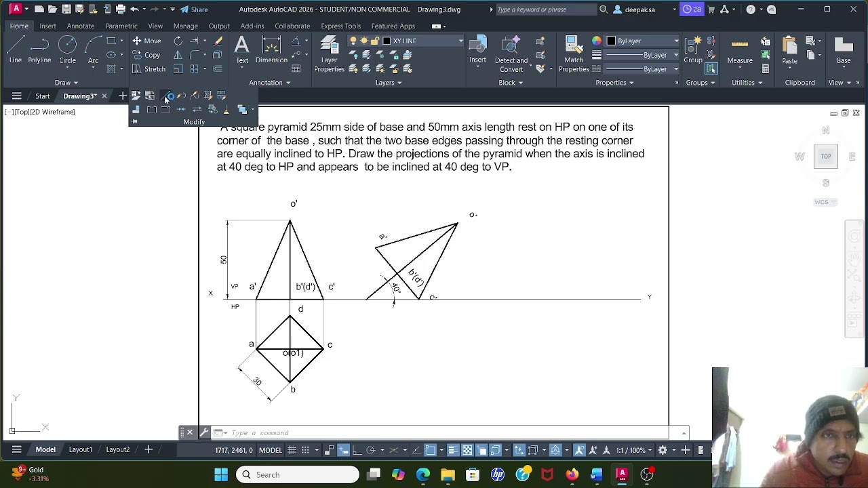Toggle lineweight display in status bar
Viewport: 868px width, 488px height.
click(453, 450)
